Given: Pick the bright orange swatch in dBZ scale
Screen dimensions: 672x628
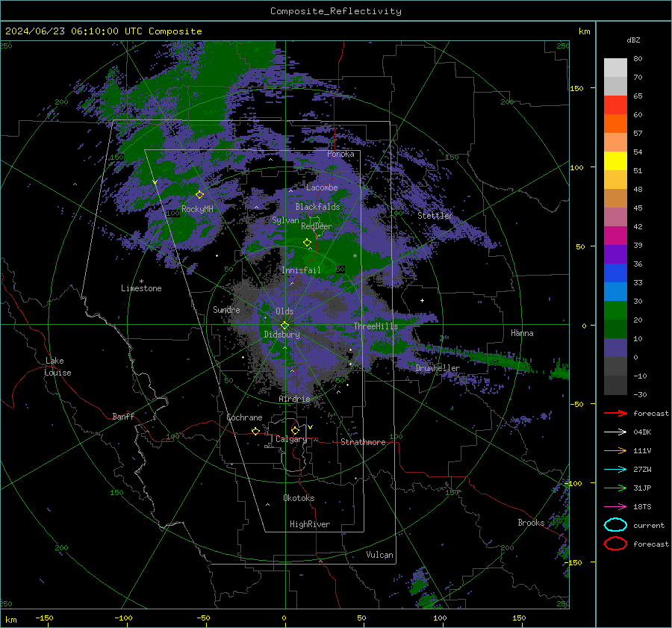Looking at the screenshot, I should tap(615, 123).
